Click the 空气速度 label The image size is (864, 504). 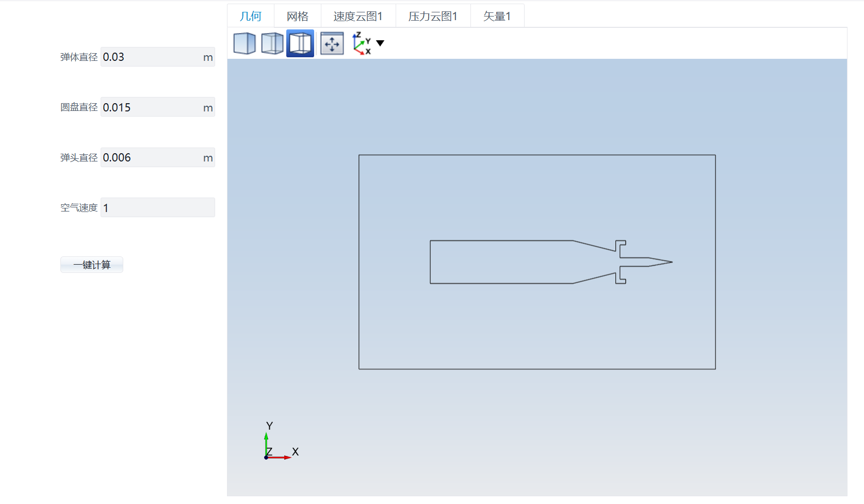pos(79,208)
